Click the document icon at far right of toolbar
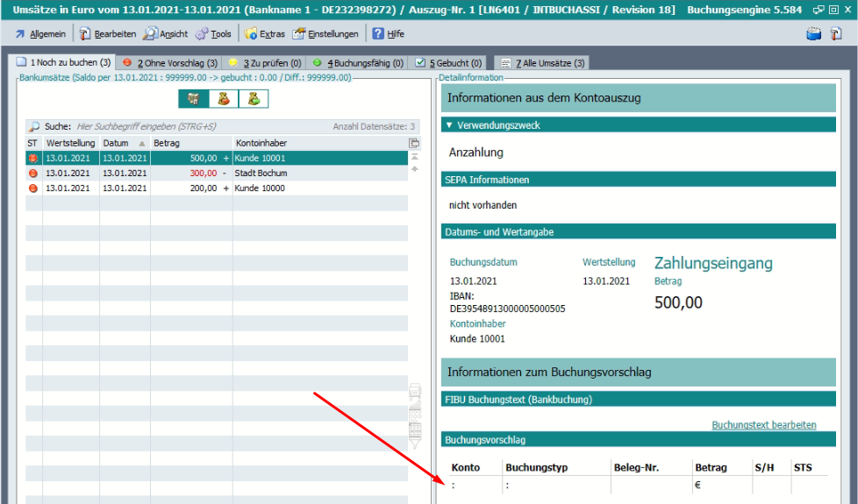 836,34
